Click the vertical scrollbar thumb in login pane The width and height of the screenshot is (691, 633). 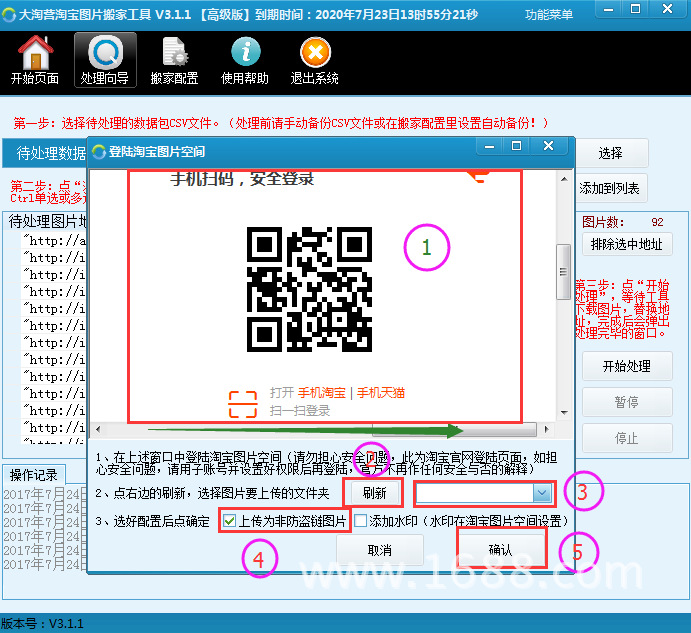pyautogui.click(x=563, y=272)
